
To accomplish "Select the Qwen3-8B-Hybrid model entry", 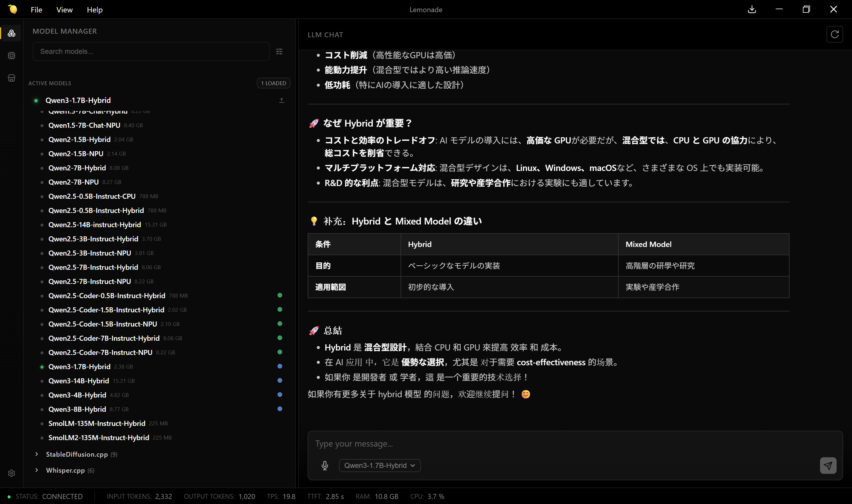I will [77, 409].
